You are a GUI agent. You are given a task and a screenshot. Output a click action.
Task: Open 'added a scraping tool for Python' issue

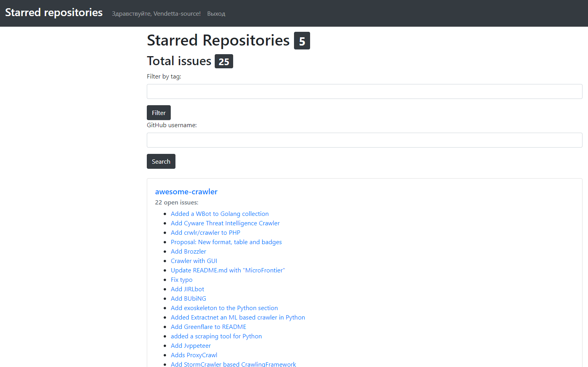point(216,336)
